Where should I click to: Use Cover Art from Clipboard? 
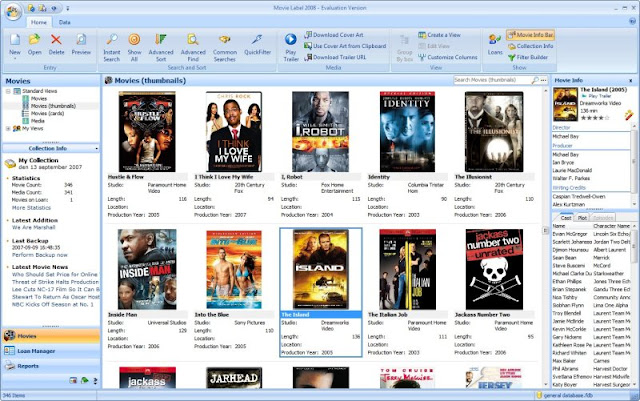pos(345,46)
